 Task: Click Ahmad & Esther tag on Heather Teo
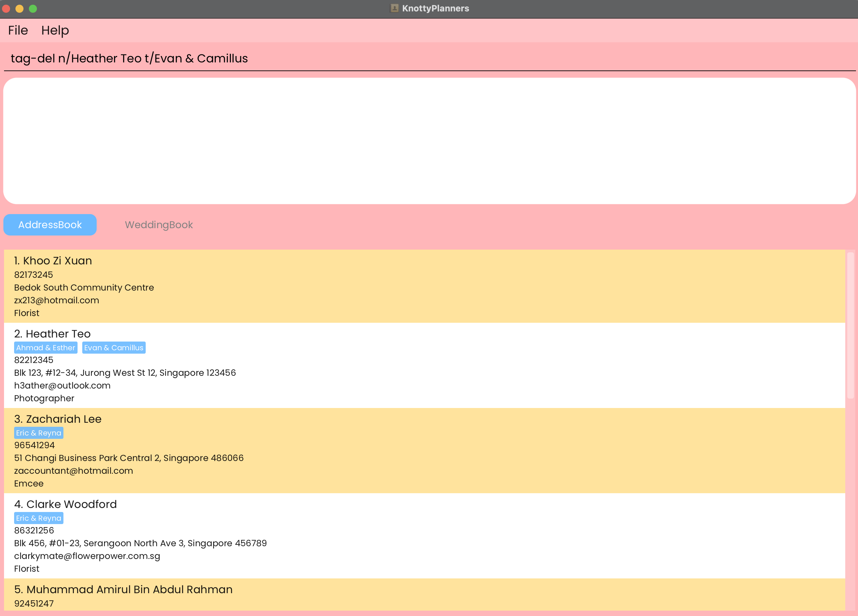(45, 348)
